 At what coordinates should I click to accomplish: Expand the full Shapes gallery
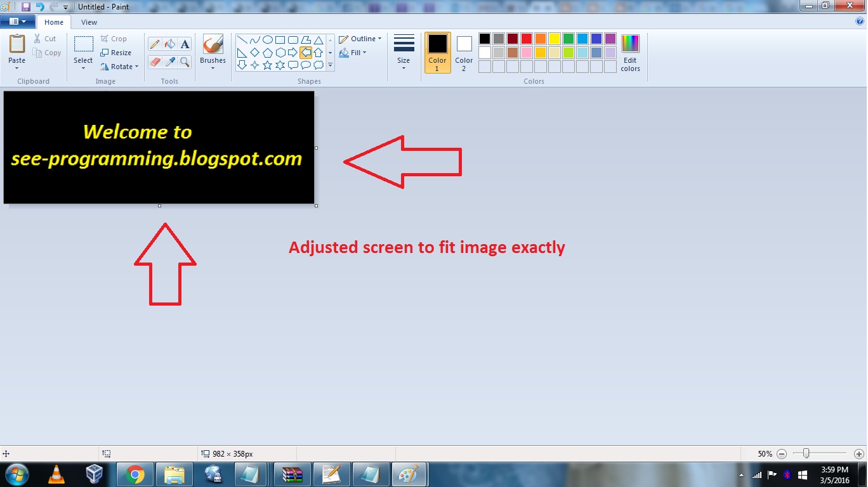[x=330, y=65]
